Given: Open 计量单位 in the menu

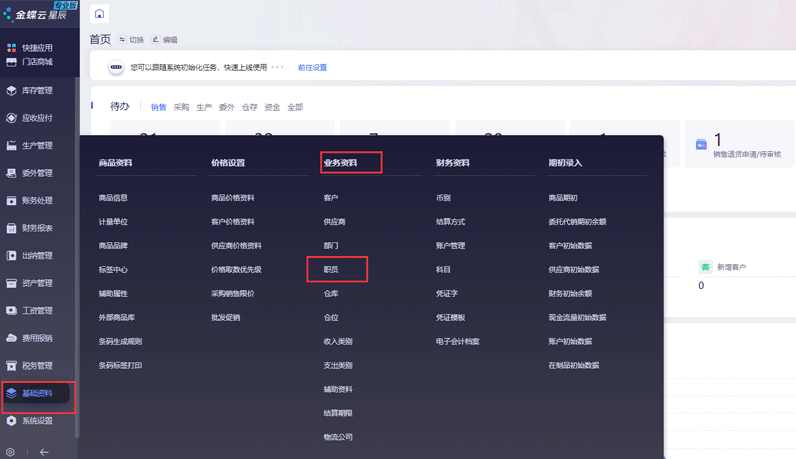Looking at the screenshot, I should tap(113, 221).
